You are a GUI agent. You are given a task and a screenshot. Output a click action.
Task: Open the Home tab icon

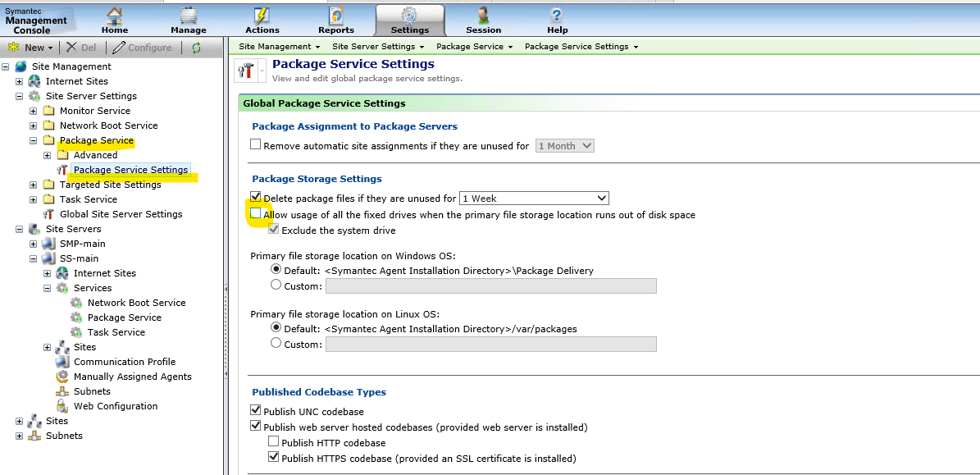114,15
